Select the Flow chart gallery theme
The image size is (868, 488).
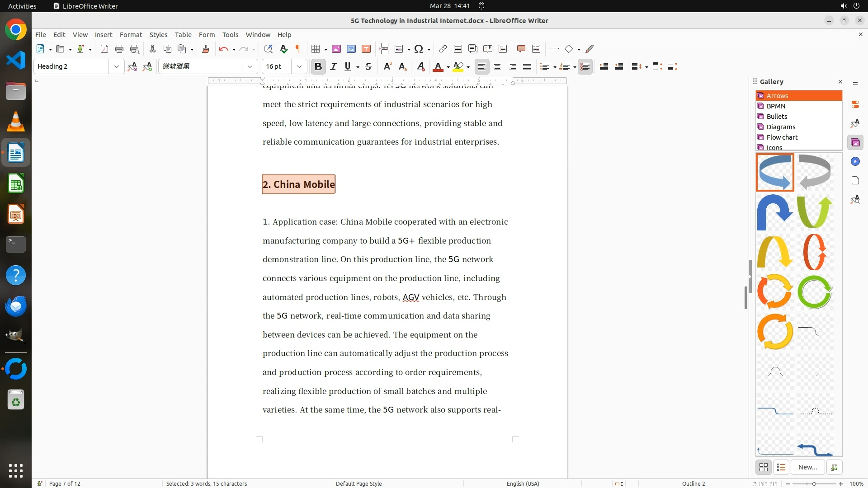(782, 137)
